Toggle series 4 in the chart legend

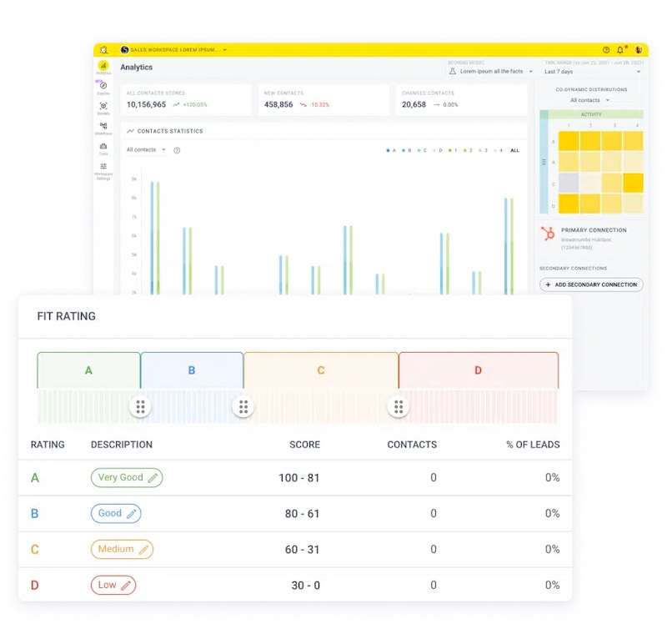tap(499, 150)
